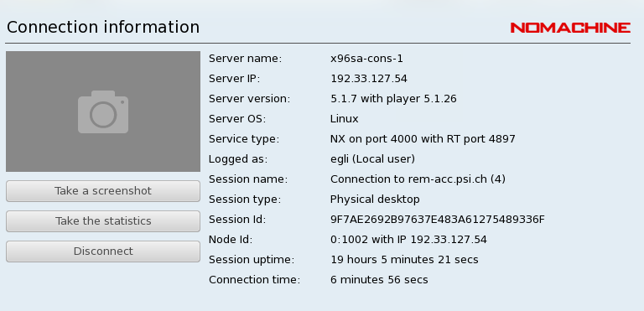
Task: Click the "Server IP:" label
Action: pyautogui.click(x=235, y=79)
